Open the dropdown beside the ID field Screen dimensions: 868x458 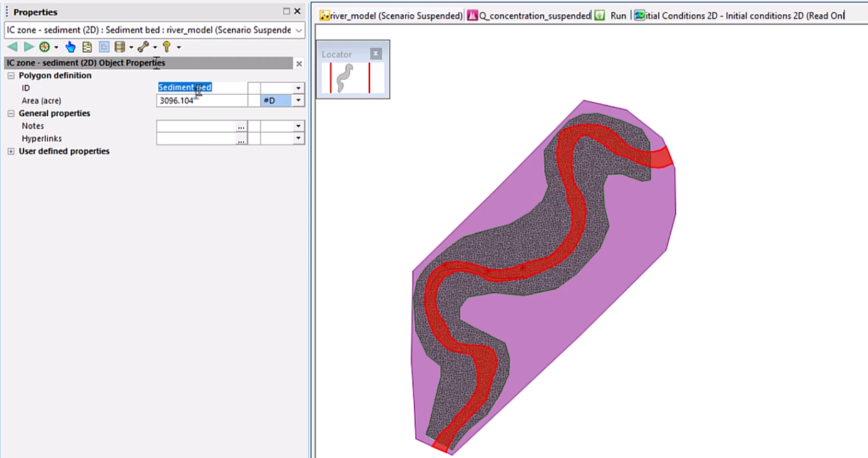click(x=298, y=88)
